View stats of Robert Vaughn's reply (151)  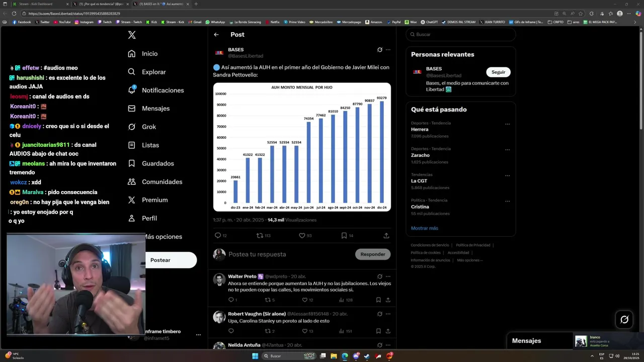[345, 331]
